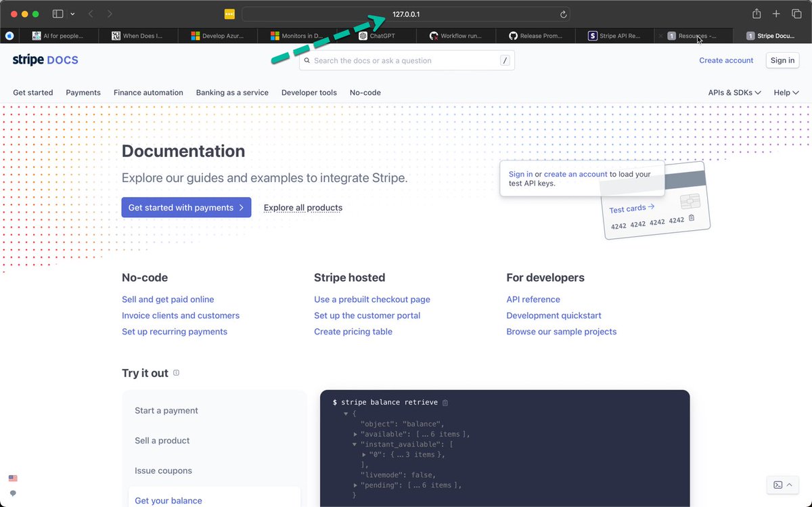Image resolution: width=812 pixels, height=507 pixels.
Task: Open Sell and get paid online link
Action: tap(168, 299)
